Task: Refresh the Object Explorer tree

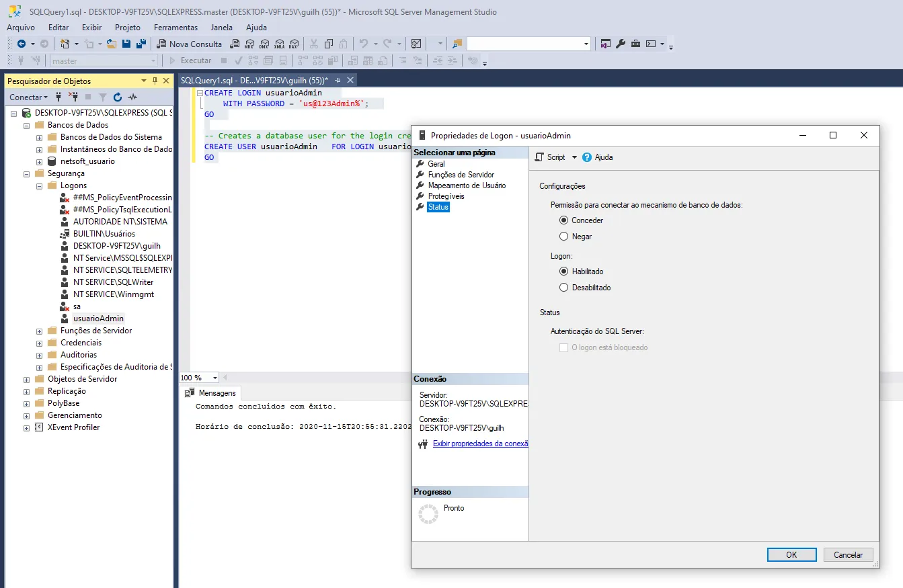Action: pyautogui.click(x=118, y=97)
